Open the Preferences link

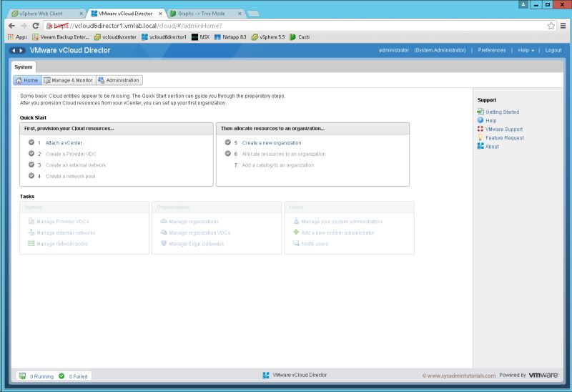click(x=492, y=50)
